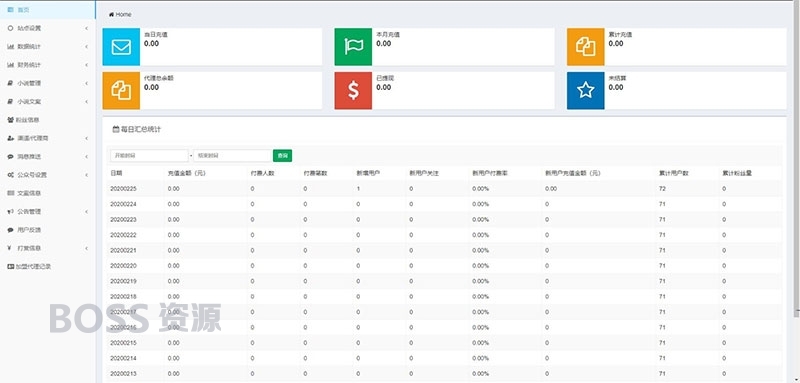800x383 pixels.
Task: Expand the 消息推送 submenu chevron
Action: pos(87,157)
